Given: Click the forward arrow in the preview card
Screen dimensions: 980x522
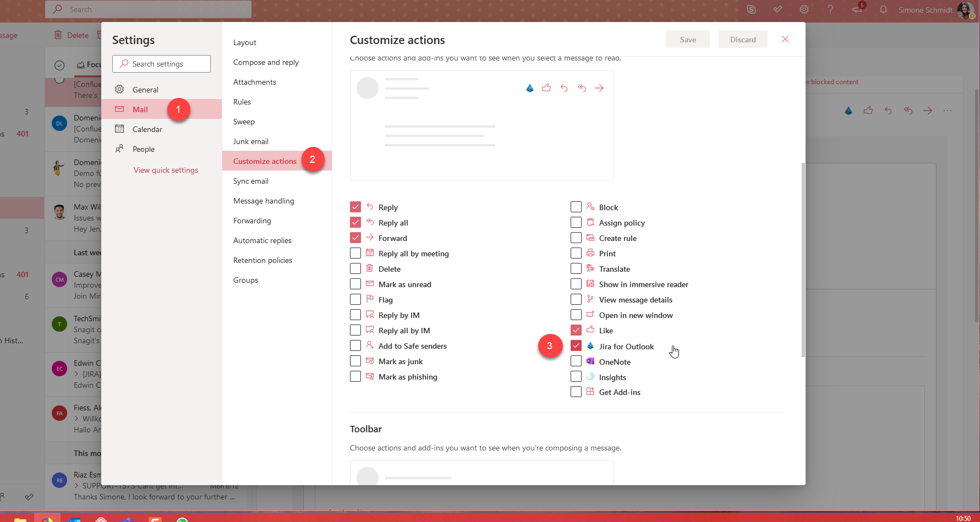Looking at the screenshot, I should [x=599, y=88].
